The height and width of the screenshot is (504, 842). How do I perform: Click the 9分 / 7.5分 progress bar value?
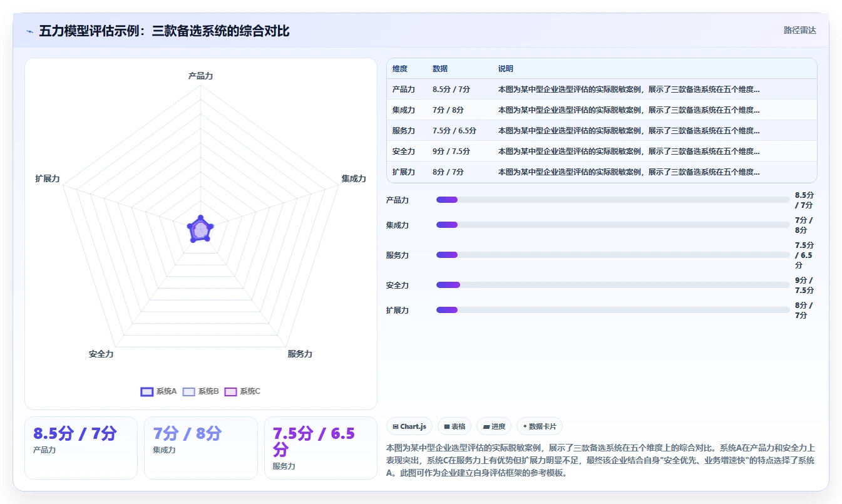[804, 285]
